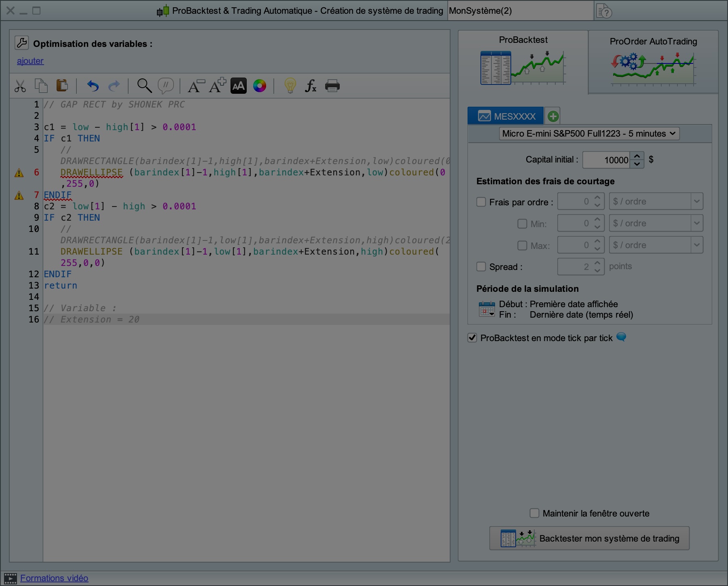Check Maintenir la fenêtre ouverte
Screen dimensions: 728x586
tap(535, 513)
